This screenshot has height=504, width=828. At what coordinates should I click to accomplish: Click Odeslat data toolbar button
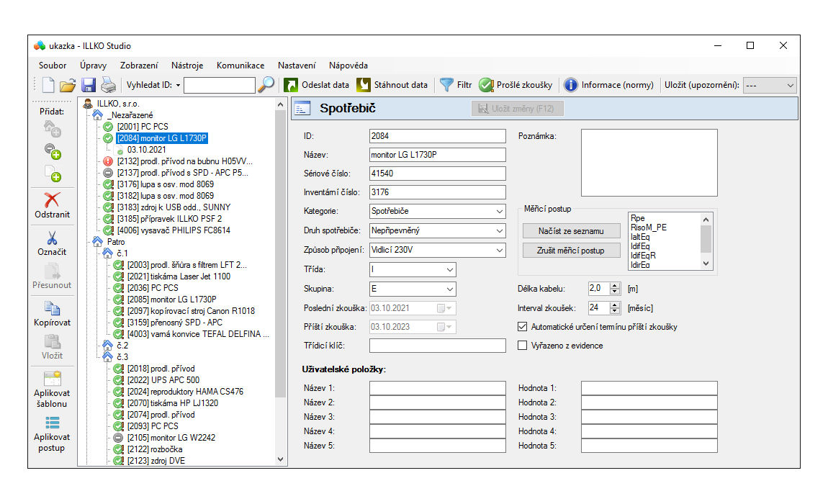tap(316, 84)
